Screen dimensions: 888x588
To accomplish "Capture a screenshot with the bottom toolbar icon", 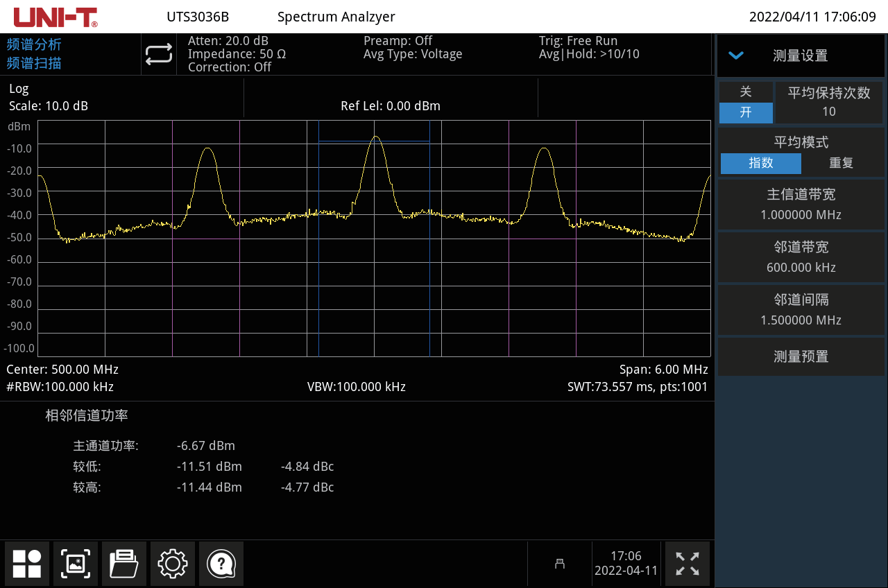I will [x=76, y=563].
